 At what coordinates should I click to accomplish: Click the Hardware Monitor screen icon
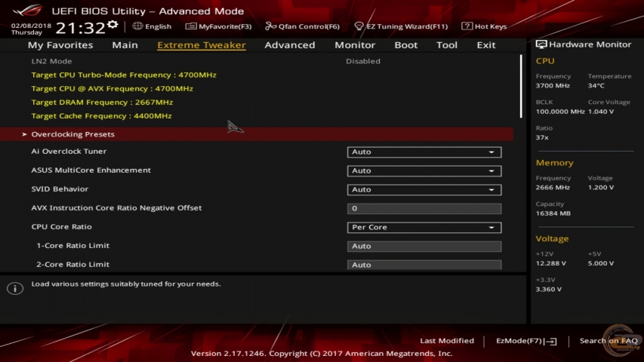tap(541, 44)
